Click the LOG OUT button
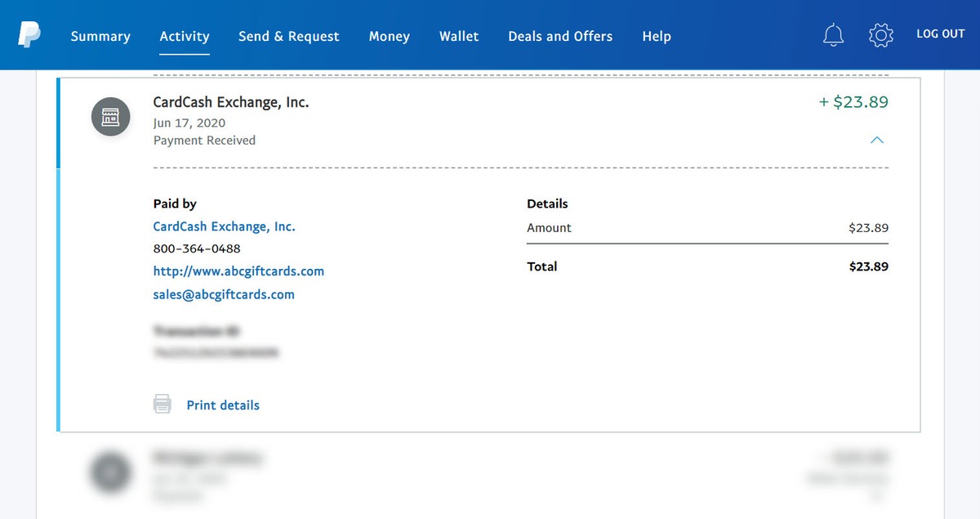The width and height of the screenshot is (980, 519). (940, 34)
